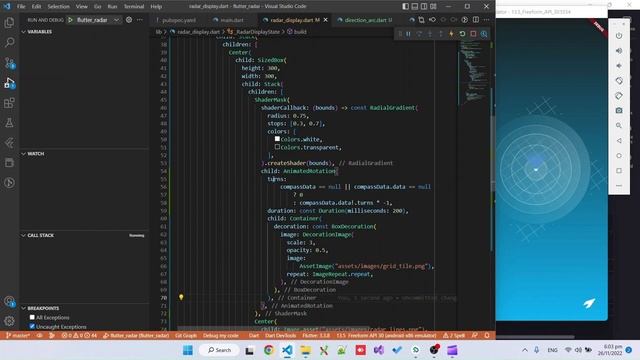Open the Terminal menu
Viewport: 640px width, 360px height.
(134, 7)
